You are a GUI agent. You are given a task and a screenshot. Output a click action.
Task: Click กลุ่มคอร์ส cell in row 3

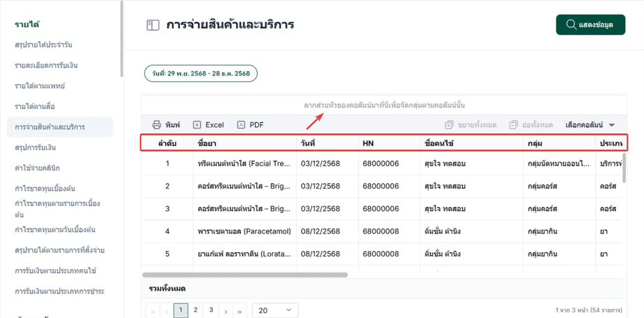(x=559, y=208)
